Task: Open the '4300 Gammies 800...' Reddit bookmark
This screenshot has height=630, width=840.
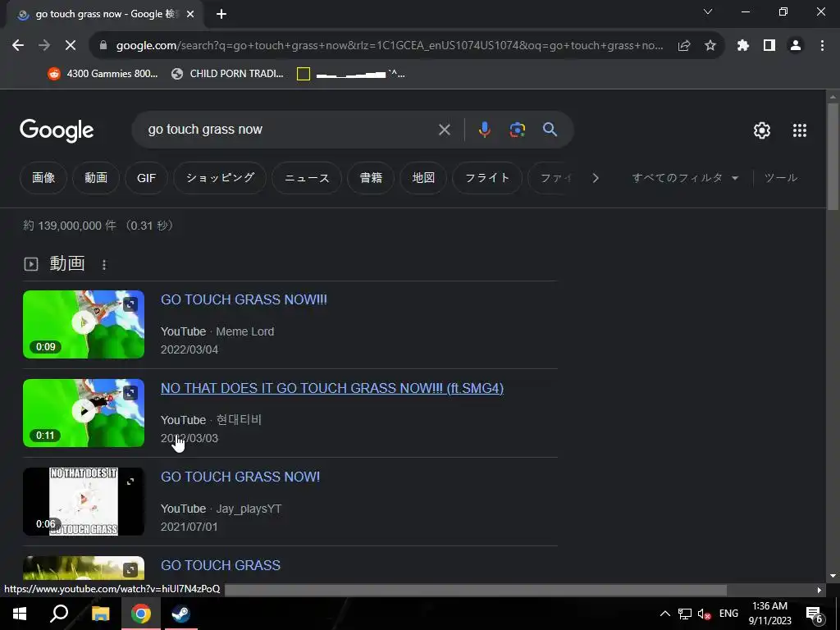Action: pyautogui.click(x=103, y=74)
